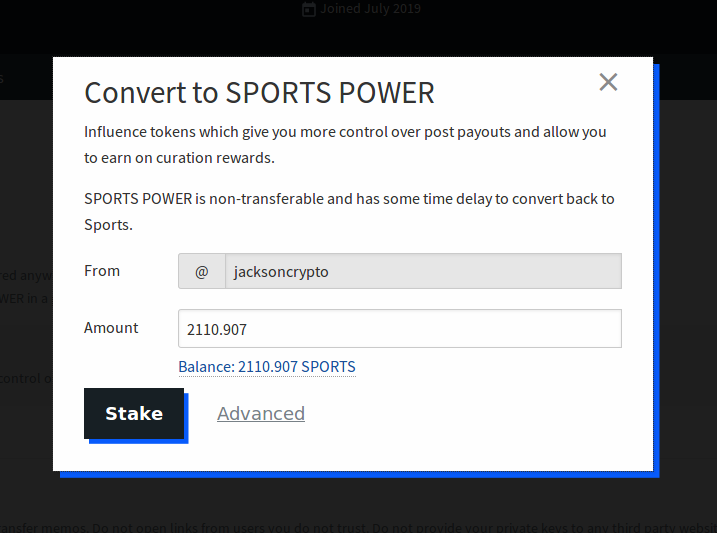Select the Balance: 2110.907 SPORTS link

(267, 367)
